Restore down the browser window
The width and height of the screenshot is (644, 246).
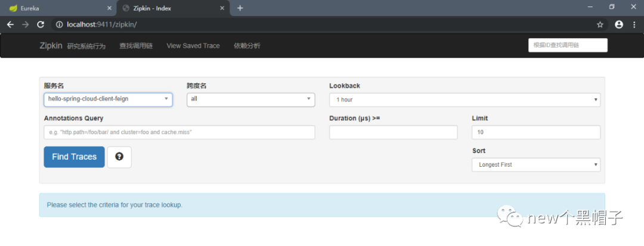pyautogui.click(x=612, y=7)
